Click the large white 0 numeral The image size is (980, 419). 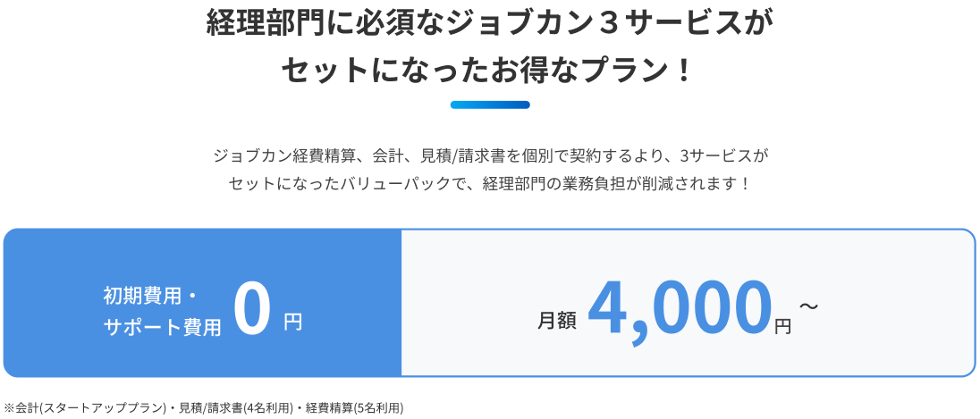click(x=252, y=310)
